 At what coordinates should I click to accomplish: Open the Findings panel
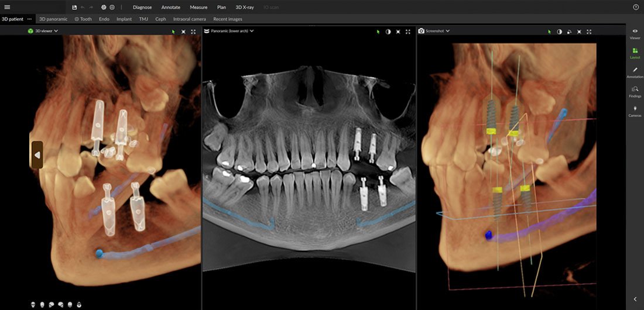tap(635, 91)
